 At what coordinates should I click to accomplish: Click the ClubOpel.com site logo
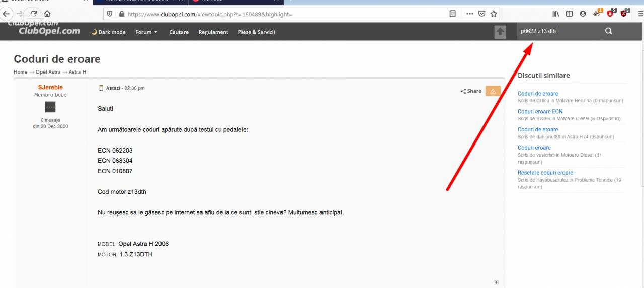click(x=49, y=31)
